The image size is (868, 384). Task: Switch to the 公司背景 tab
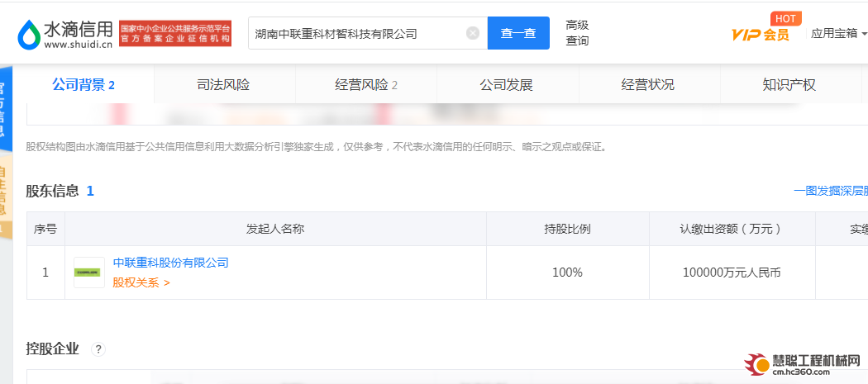(83, 85)
